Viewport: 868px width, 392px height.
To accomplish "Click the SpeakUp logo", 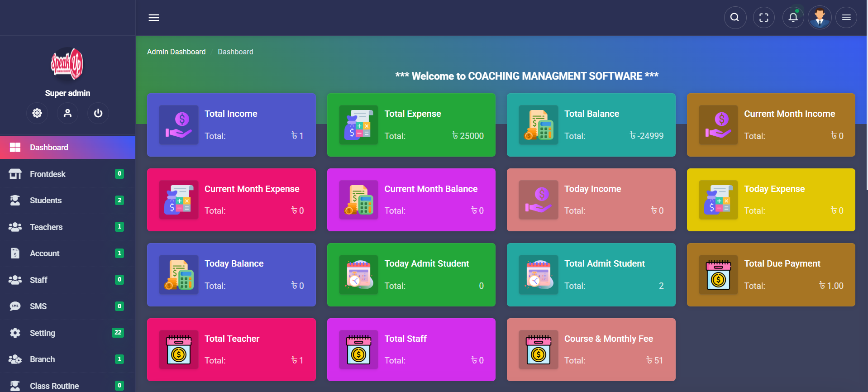I will (67, 64).
